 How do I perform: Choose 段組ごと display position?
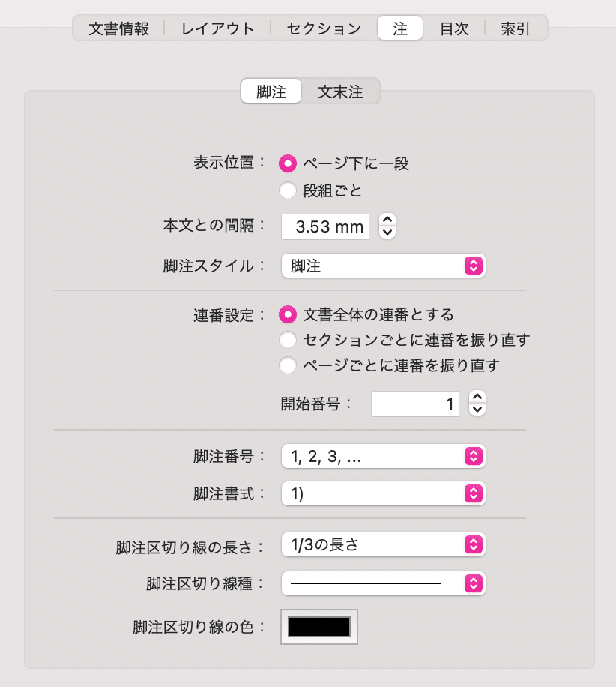288,190
